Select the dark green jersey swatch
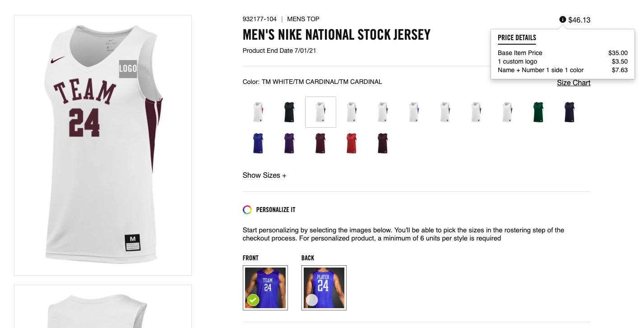 pos(538,111)
